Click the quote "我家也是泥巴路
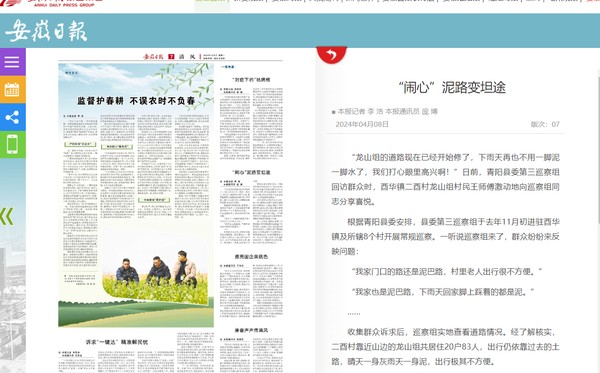This screenshot has width=600, height=373. tap(443, 292)
